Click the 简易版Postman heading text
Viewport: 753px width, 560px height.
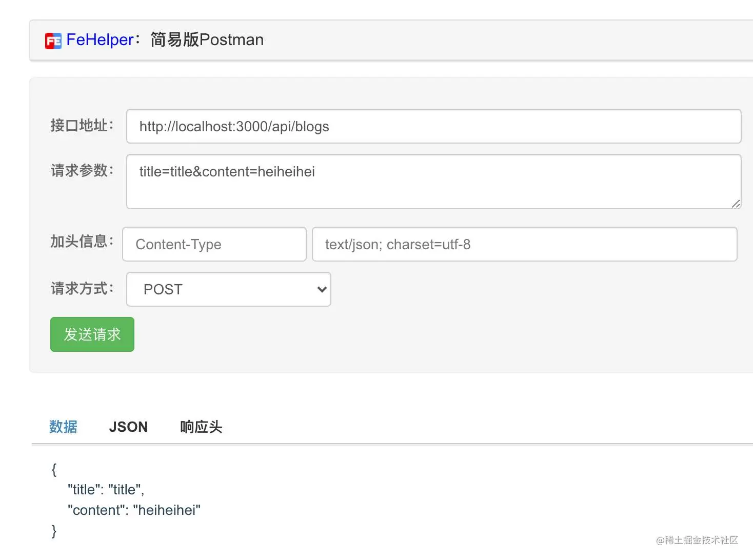(207, 40)
